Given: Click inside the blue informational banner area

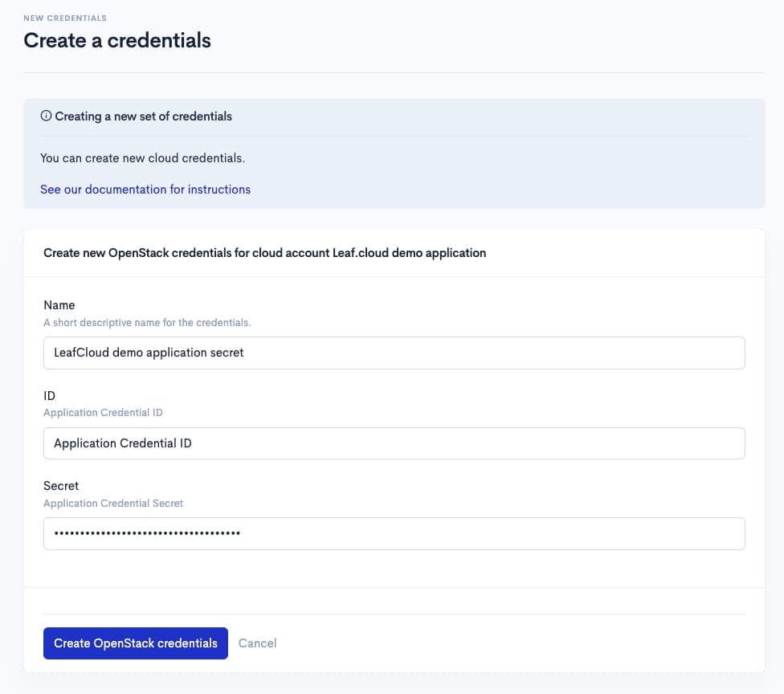Looking at the screenshot, I should [x=394, y=153].
